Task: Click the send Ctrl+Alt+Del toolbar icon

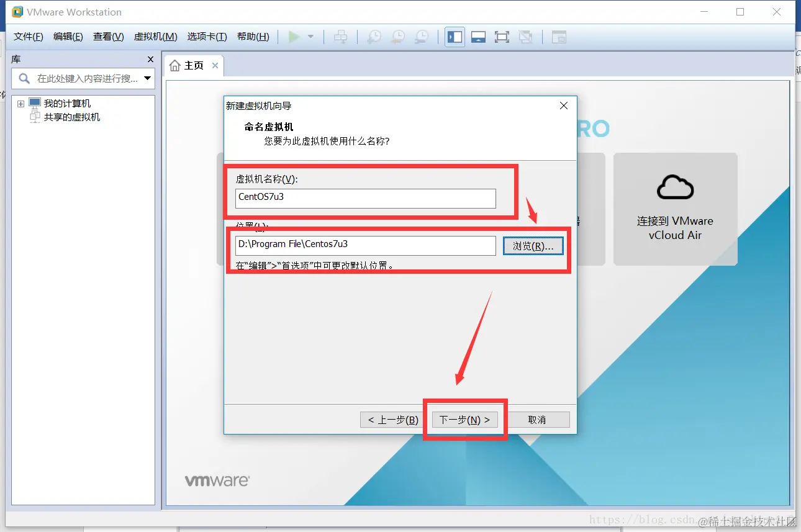Action: pyautogui.click(x=340, y=37)
